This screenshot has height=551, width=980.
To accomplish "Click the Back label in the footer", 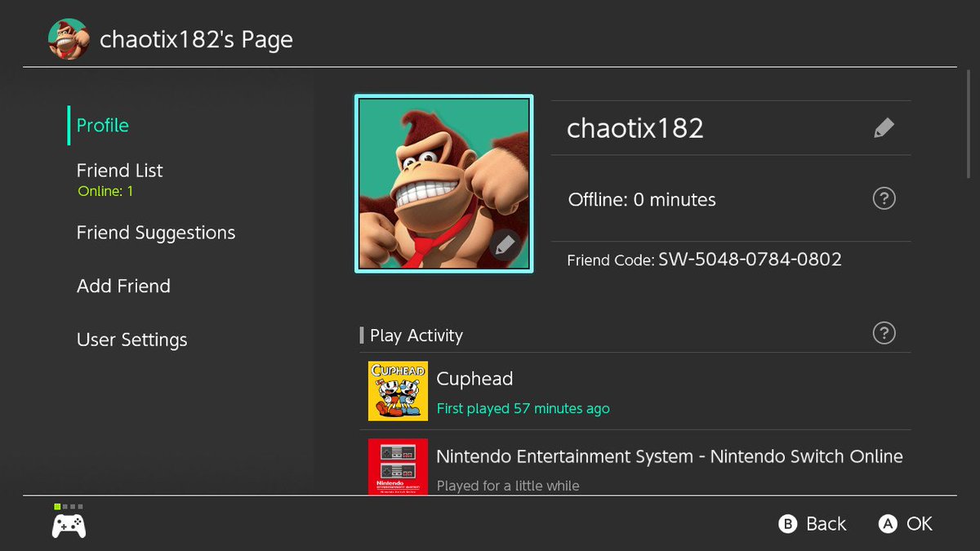I will (x=826, y=524).
